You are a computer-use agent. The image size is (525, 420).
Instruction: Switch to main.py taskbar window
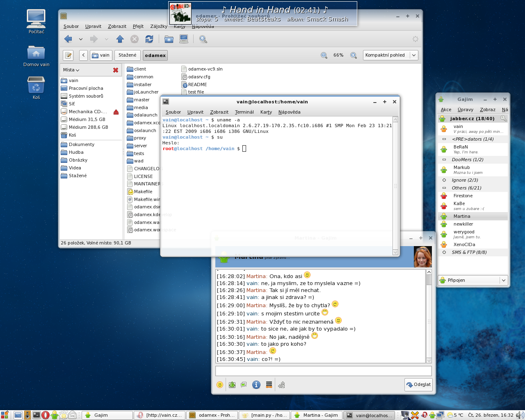264,415
